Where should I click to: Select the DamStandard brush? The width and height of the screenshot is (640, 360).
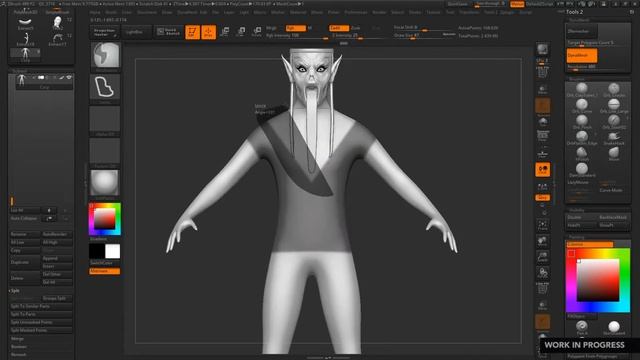pyautogui.click(x=582, y=170)
